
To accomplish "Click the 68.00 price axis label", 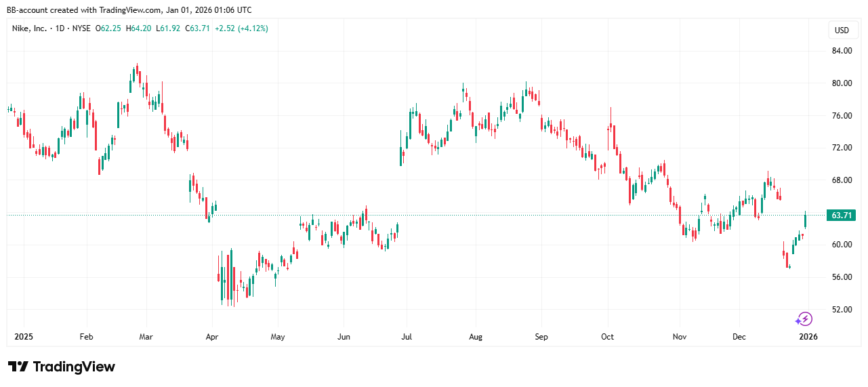I will click(x=842, y=180).
